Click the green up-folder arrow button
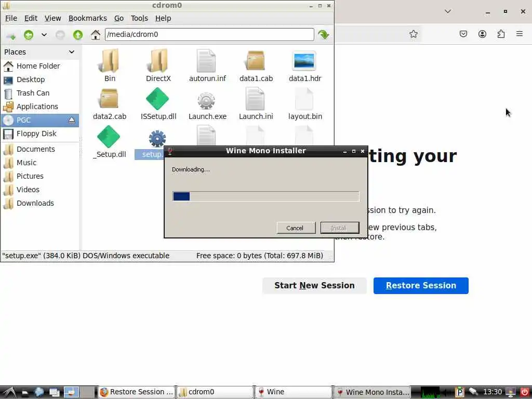Screen dimensions: 532x399 tap(78, 35)
